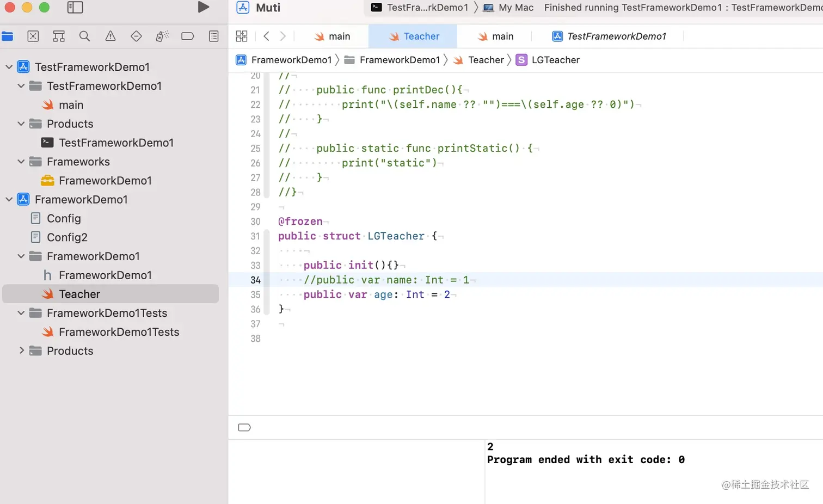Collapse the Frameworks group
The height and width of the screenshot is (504, 823).
point(21,162)
